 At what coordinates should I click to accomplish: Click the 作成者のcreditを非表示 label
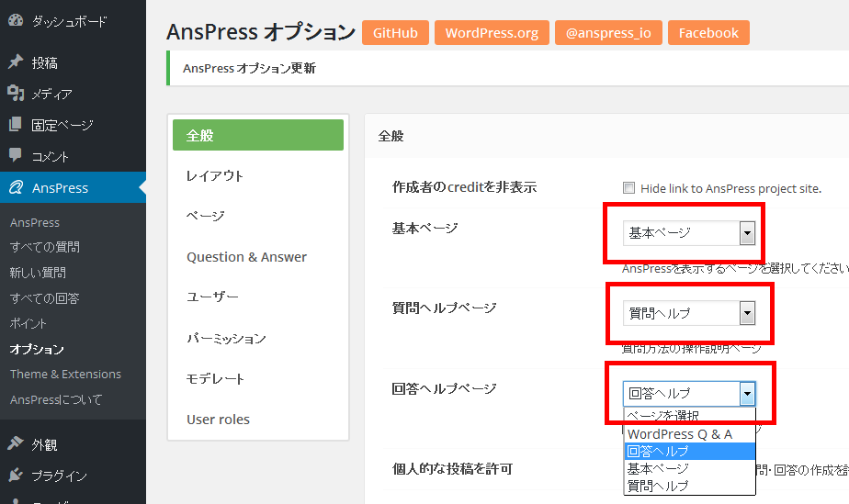[x=464, y=187]
